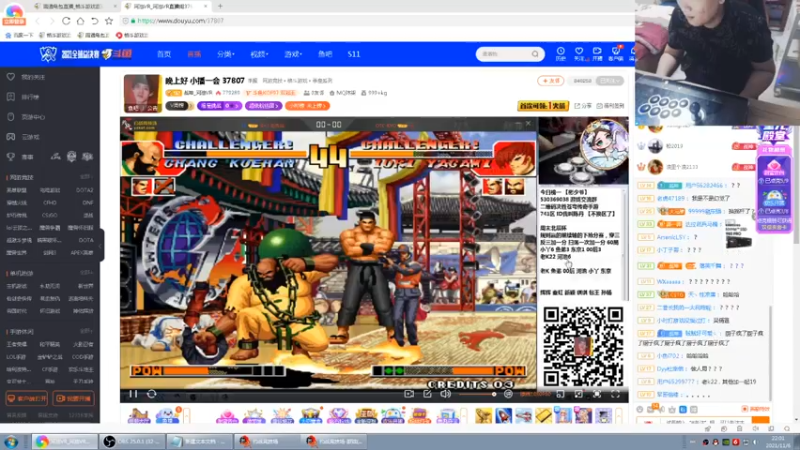Toggle danmaku display icon in player bar
This screenshot has height=450, width=800.
(508, 394)
